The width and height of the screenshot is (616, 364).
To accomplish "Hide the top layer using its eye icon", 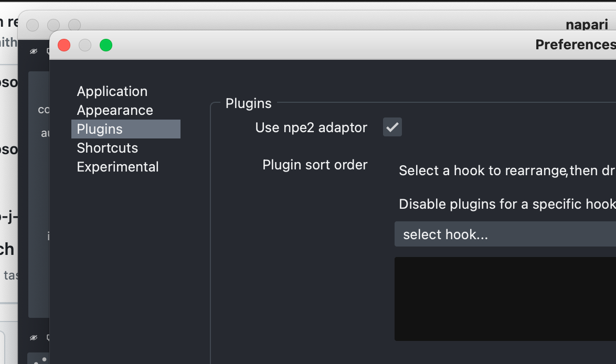I will (33, 51).
